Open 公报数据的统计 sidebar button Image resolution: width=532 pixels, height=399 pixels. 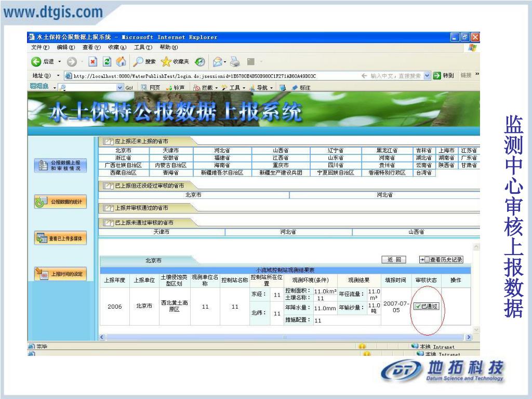click(60, 202)
